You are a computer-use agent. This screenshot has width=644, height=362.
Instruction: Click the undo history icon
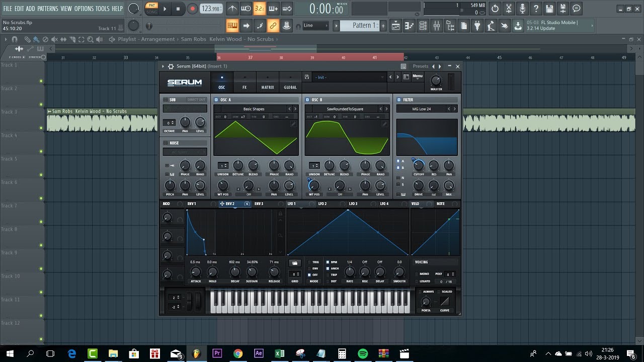coord(495,9)
